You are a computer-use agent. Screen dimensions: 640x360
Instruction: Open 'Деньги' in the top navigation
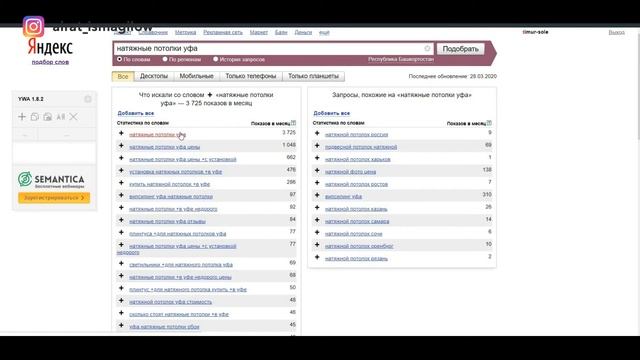tap(303, 33)
